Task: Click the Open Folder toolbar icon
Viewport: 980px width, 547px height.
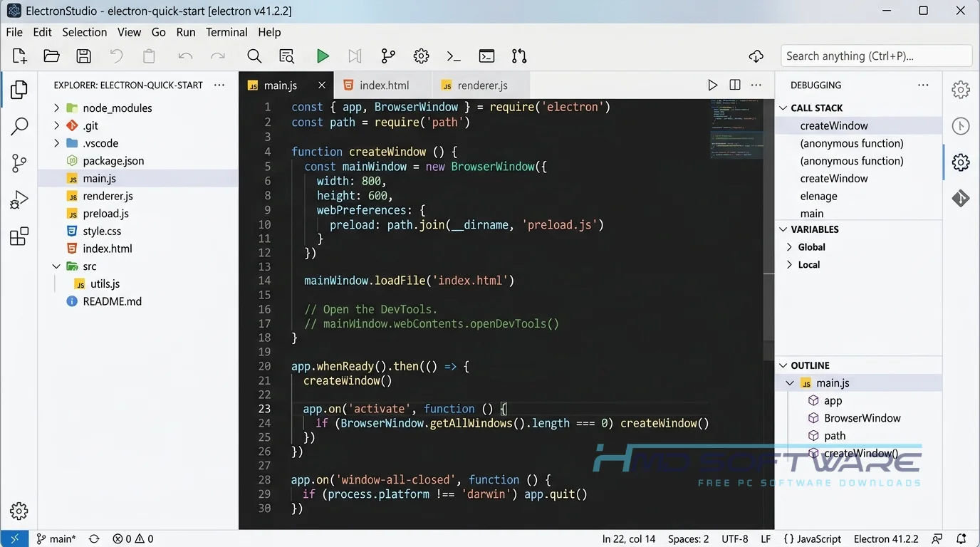Action: (x=51, y=56)
